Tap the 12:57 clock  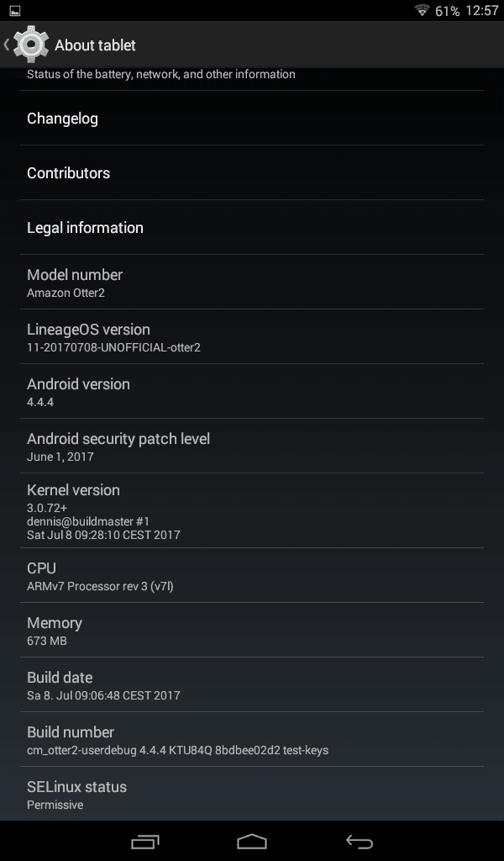coord(482,11)
